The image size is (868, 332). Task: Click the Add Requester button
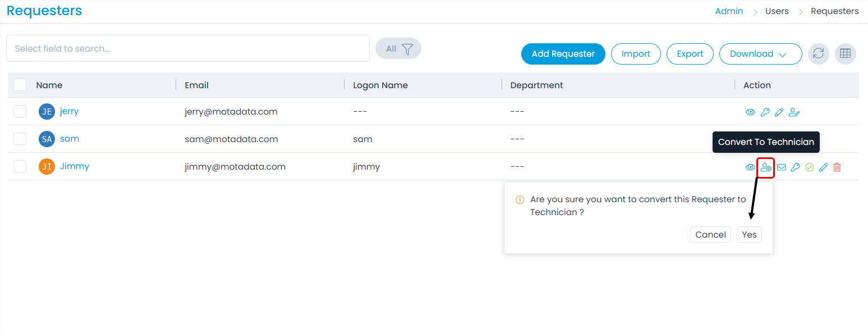pyautogui.click(x=563, y=54)
